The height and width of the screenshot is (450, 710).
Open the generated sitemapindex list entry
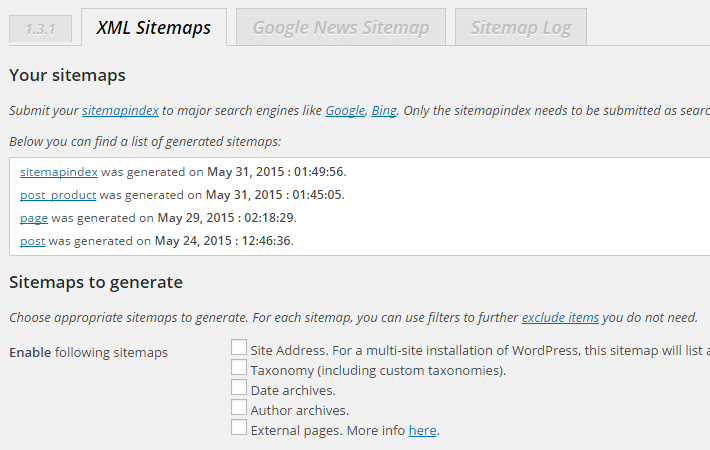[x=59, y=172]
